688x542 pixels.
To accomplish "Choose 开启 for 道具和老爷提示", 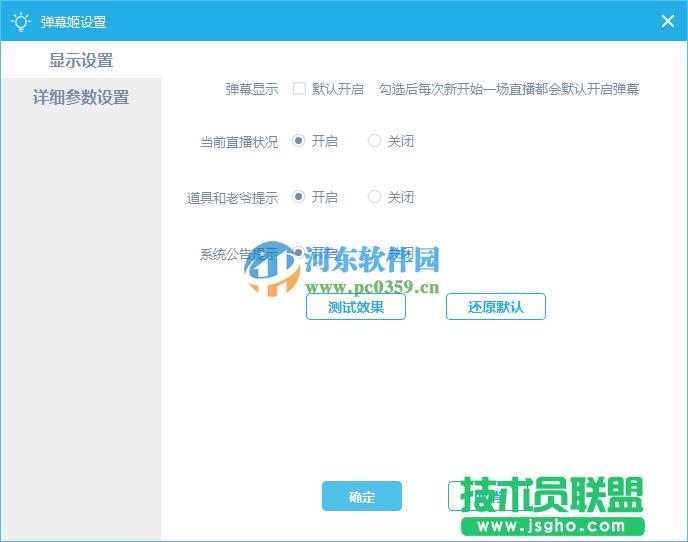I will point(299,197).
